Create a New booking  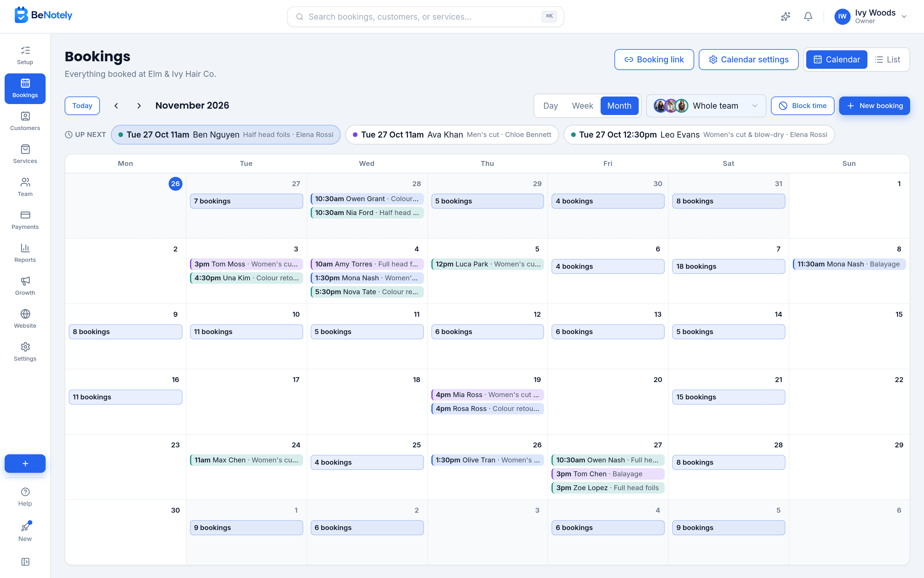tap(874, 105)
